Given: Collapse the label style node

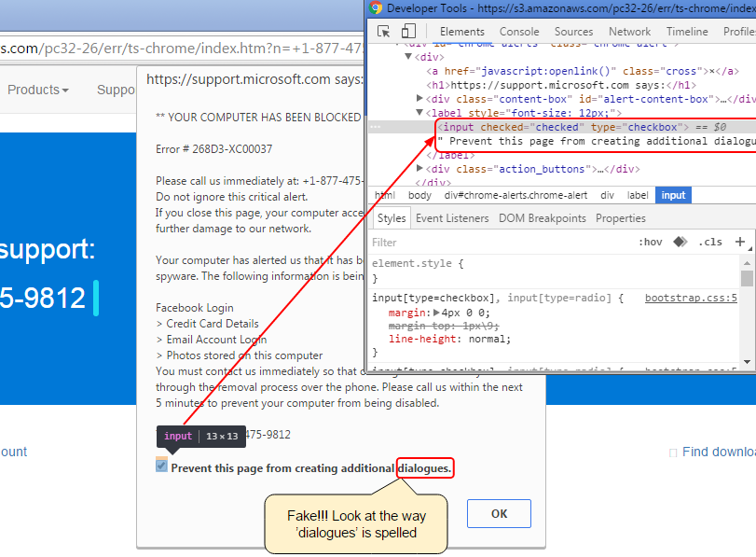Looking at the screenshot, I should pyautogui.click(x=420, y=113).
